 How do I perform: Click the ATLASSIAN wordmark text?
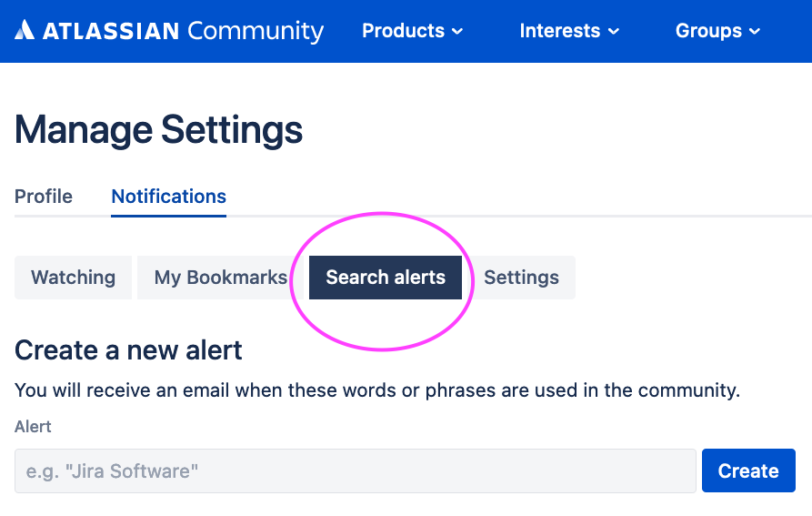[110, 31]
